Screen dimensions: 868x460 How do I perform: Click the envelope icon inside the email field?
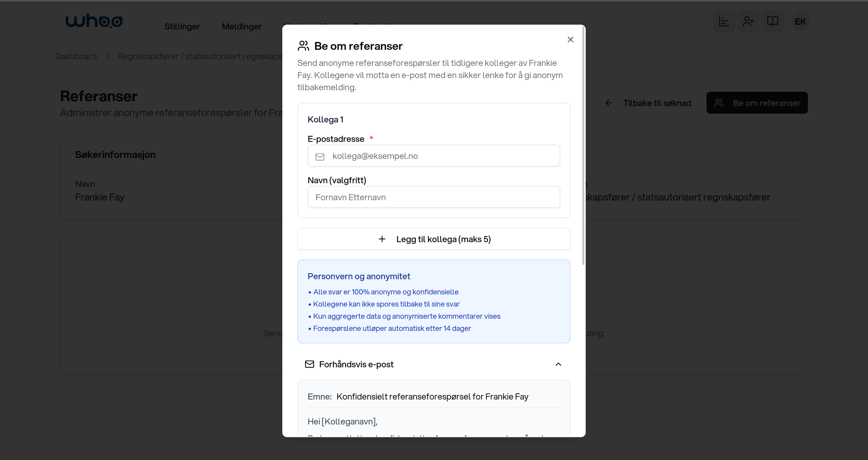pyautogui.click(x=320, y=156)
